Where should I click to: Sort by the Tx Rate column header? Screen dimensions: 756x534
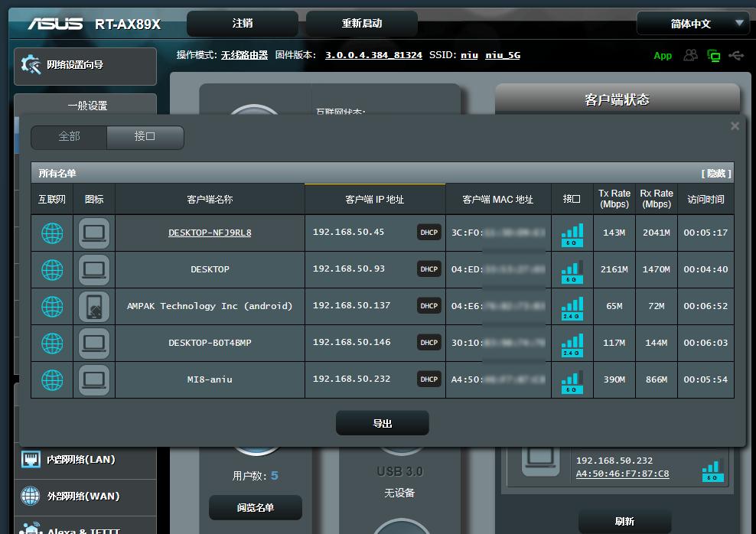(614, 199)
